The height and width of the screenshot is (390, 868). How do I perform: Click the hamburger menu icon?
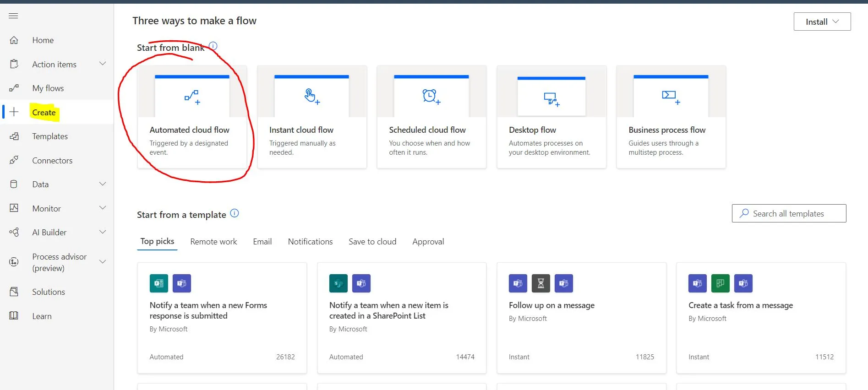tap(13, 16)
